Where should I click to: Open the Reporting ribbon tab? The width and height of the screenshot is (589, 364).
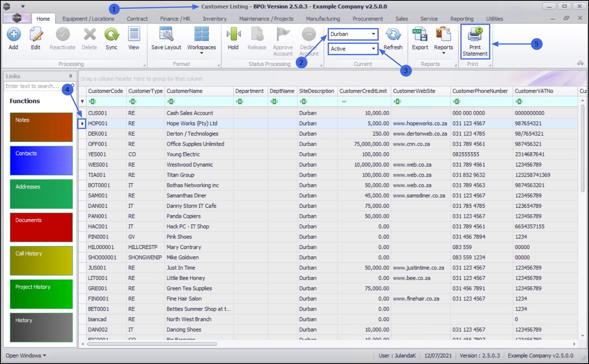tap(462, 19)
